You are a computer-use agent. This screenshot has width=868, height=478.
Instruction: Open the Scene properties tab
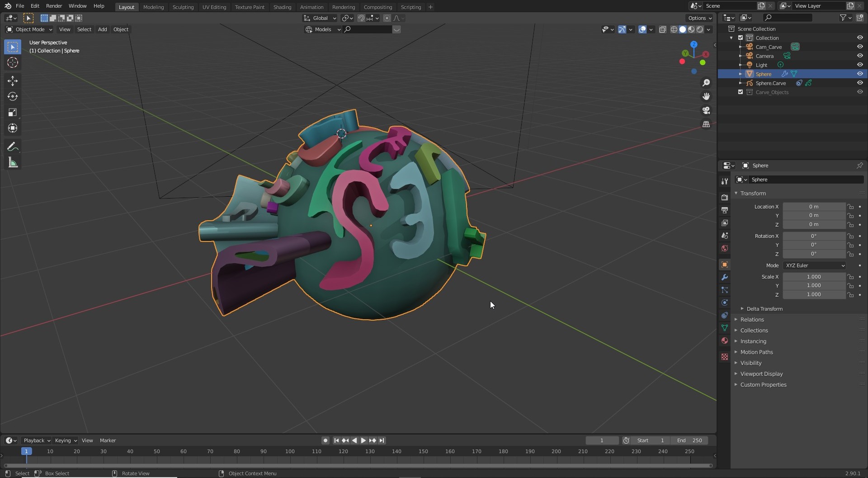pyautogui.click(x=725, y=236)
